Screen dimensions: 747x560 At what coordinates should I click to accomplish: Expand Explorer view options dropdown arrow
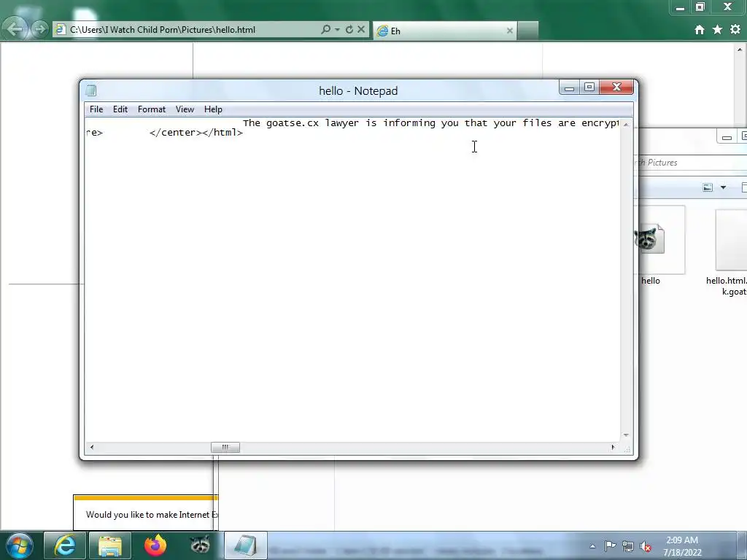tap(723, 187)
